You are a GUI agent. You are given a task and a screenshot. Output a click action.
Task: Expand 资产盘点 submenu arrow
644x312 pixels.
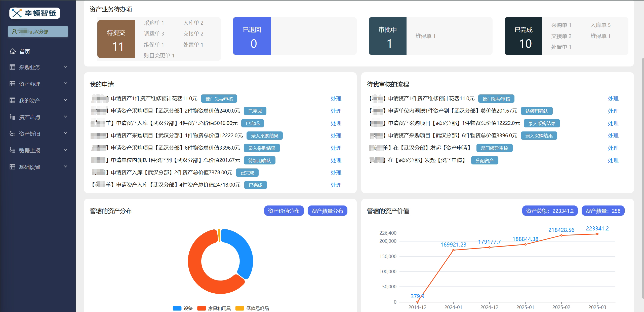coord(66,117)
